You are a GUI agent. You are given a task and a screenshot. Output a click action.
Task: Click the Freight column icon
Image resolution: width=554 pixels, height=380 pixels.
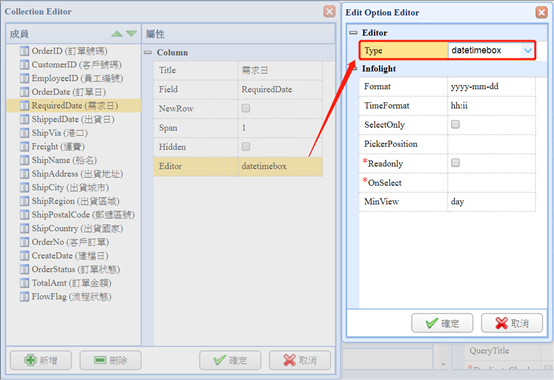click(x=24, y=147)
